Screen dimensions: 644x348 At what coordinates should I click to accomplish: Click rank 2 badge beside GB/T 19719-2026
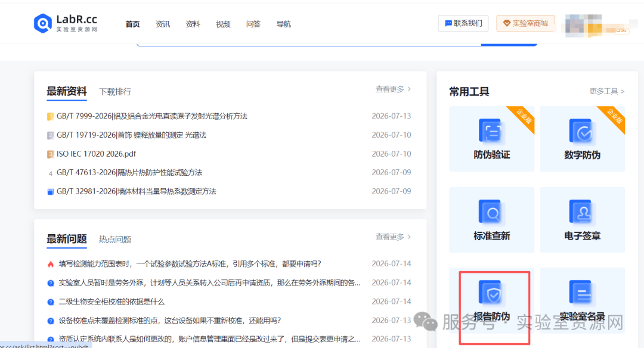51,135
